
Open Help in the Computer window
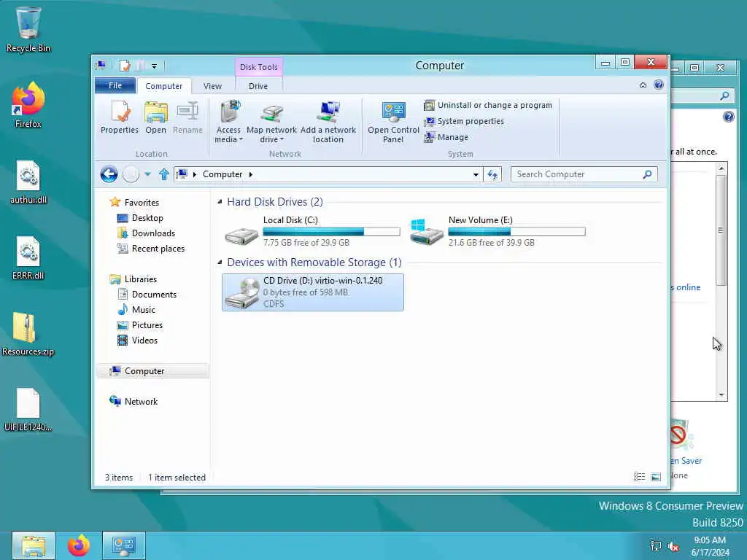coord(659,85)
